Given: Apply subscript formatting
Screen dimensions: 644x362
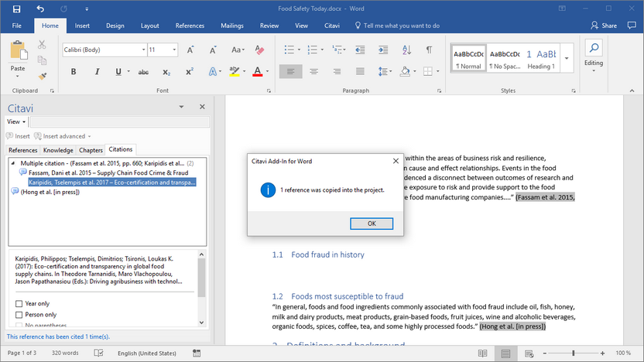Looking at the screenshot, I should click(x=166, y=72).
